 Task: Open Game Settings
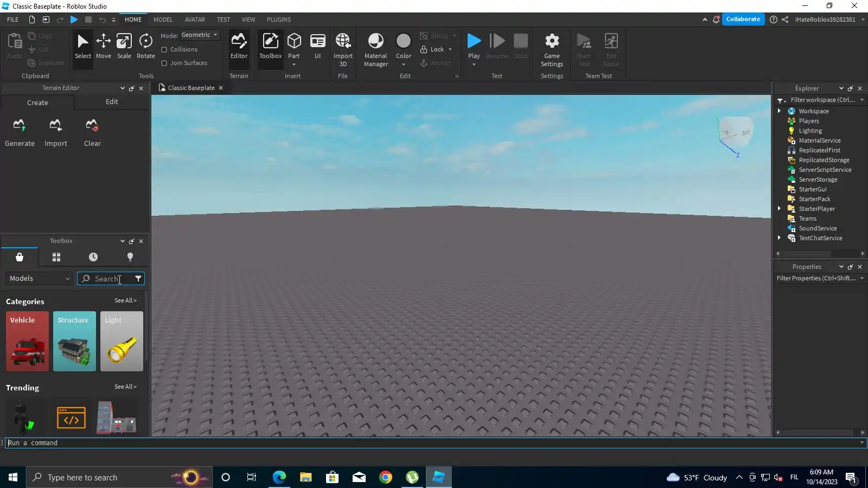click(552, 50)
